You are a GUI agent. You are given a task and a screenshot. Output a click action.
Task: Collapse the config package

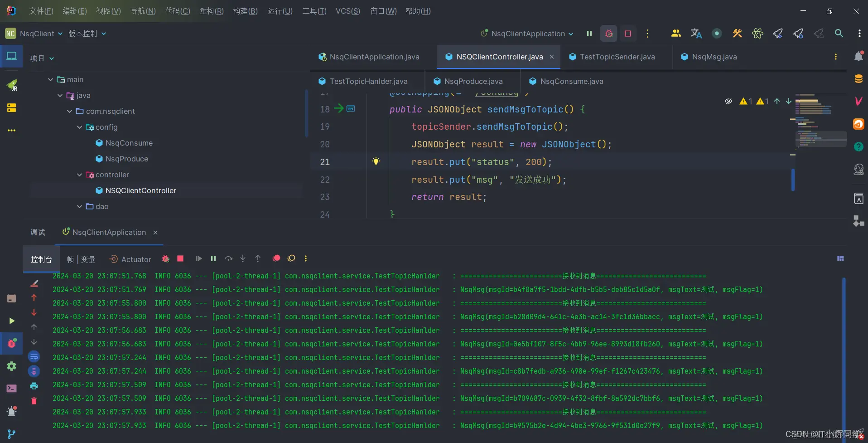79,127
